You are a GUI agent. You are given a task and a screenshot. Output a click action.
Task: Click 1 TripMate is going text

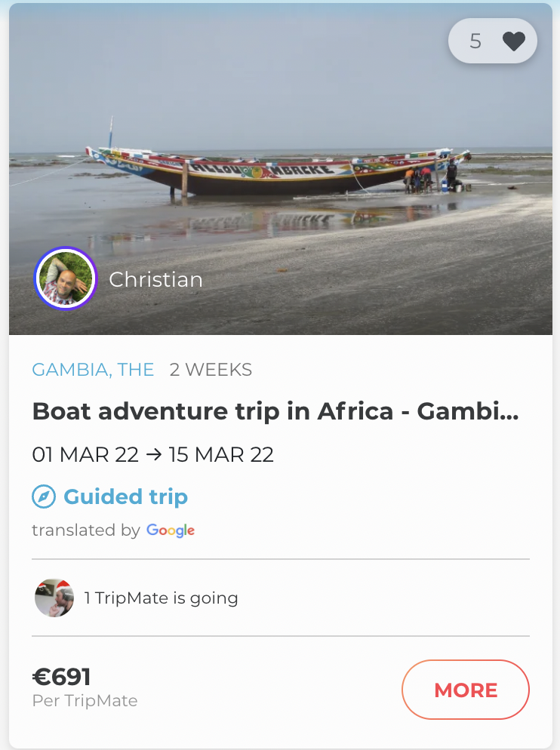click(x=161, y=598)
